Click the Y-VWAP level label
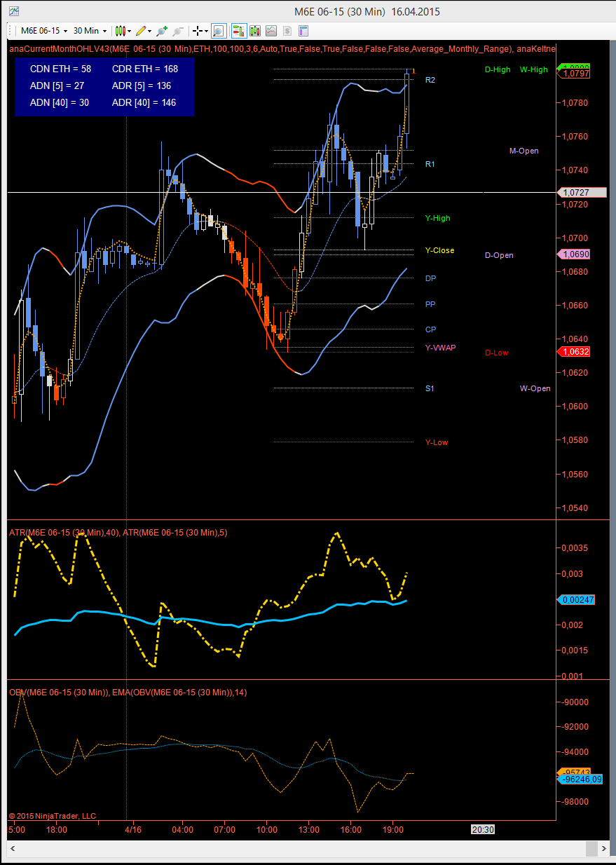 [x=441, y=347]
